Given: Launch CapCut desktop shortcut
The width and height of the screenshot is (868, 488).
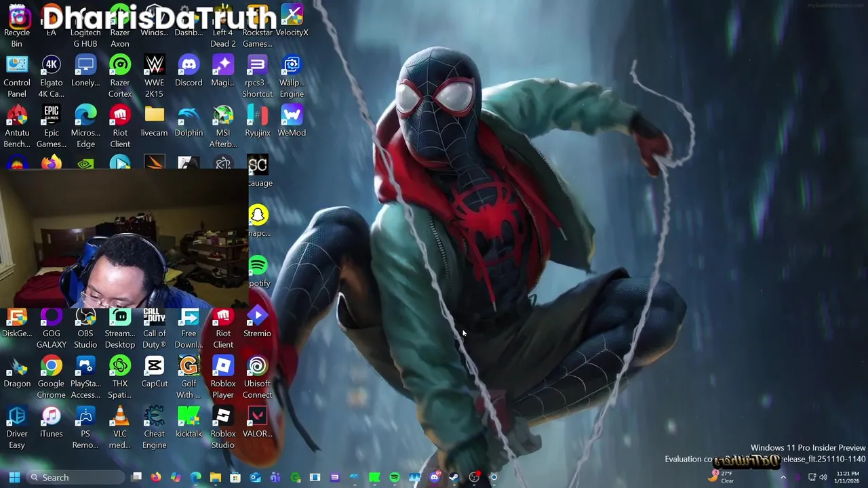Looking at the screenshot, I should (155, 372).
